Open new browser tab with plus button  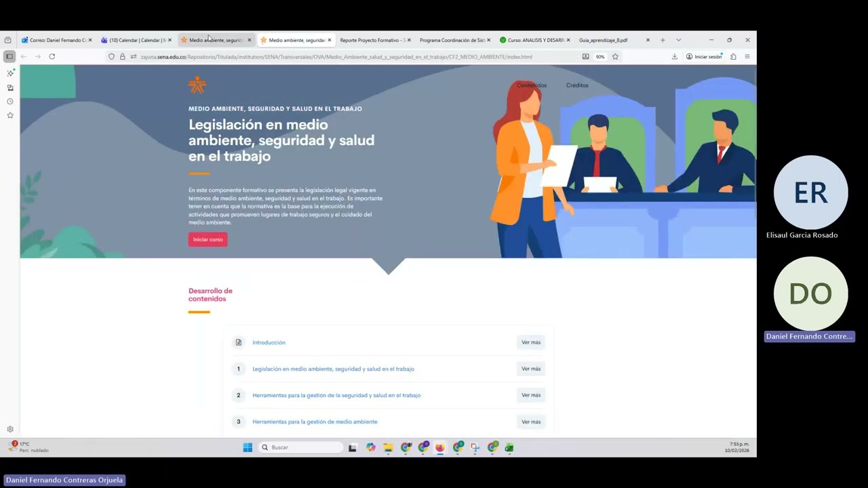[663, 40]
